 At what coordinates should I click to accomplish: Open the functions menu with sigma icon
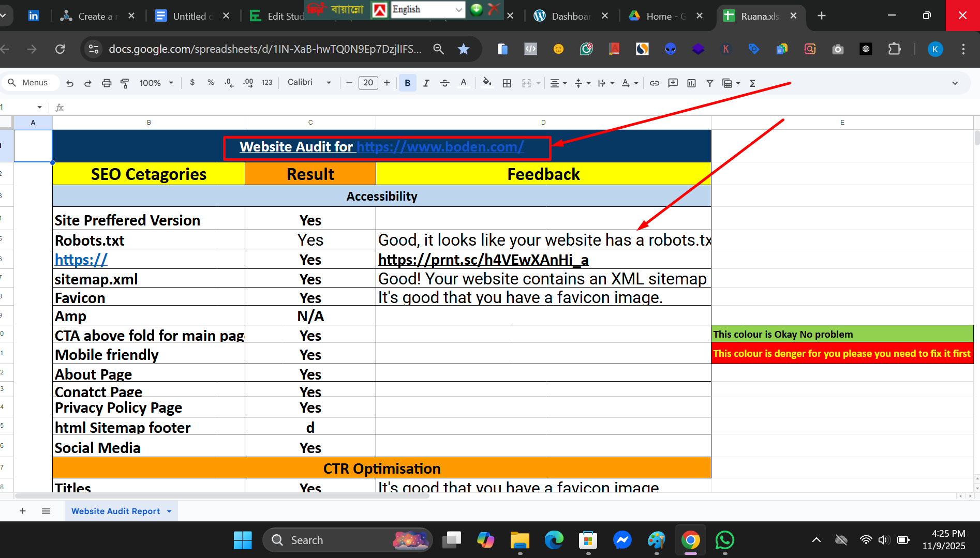[x=753, y=83]
